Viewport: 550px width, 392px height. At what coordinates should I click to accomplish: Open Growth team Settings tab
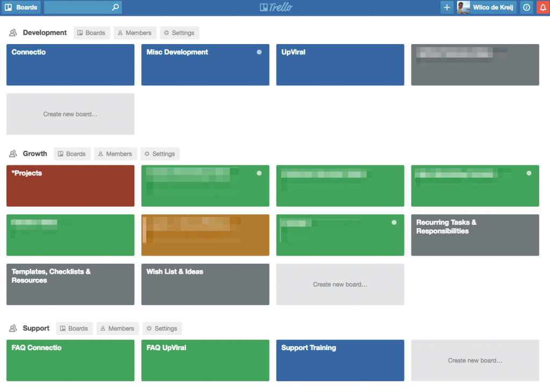tap(160, 154)
